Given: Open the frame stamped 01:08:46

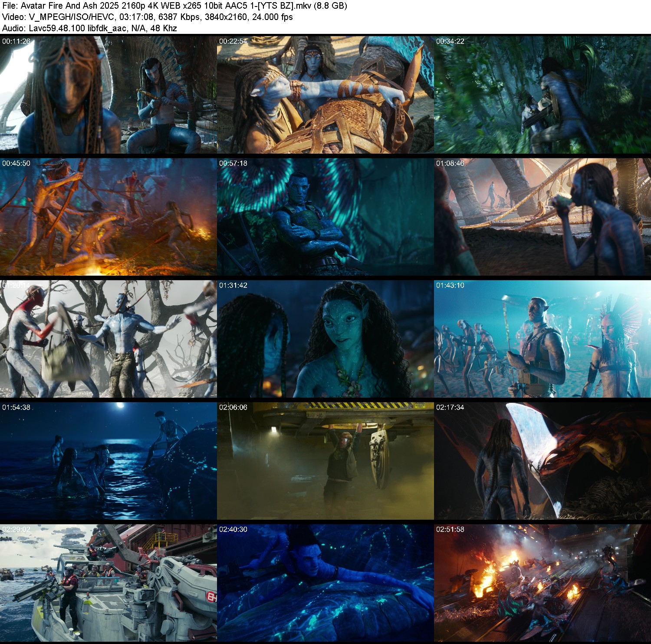Looking at the screenshot, I should [542, 217].
